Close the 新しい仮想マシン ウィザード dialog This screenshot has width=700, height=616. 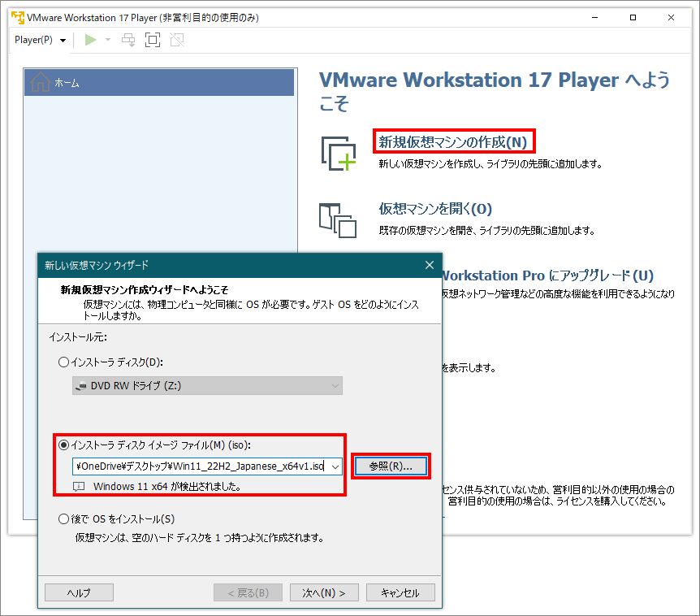(430, 266)
